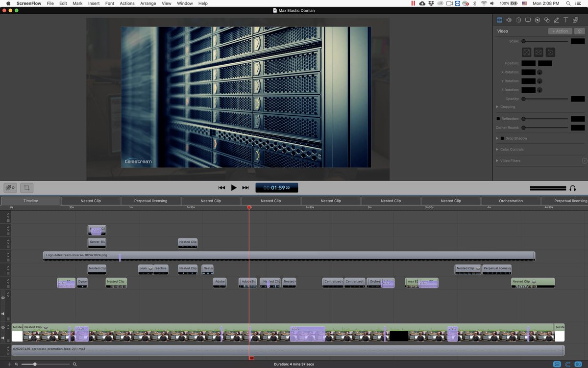Click the Reflection slider handle
This screenshot has width=588, height=368.
click(x=523, y=119)
